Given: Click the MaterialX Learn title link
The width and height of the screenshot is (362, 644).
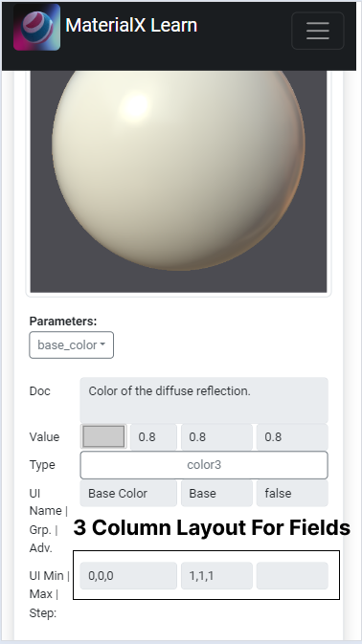Looking at the screenshot, I should click(131, 25).
